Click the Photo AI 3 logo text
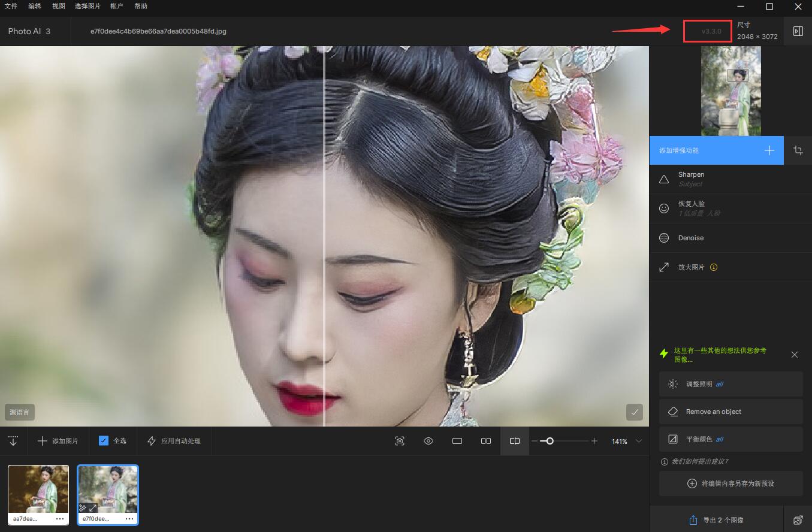 (29, 31)
